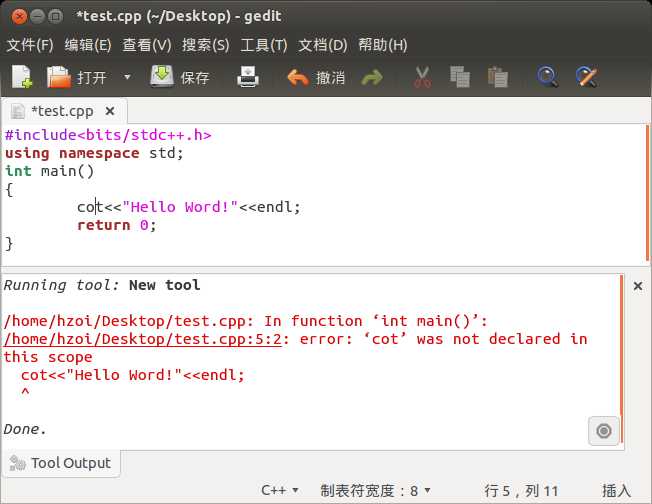
Task: Create a new document with toolbar icon
Action: pyautogui.click(x=22, y=77)
